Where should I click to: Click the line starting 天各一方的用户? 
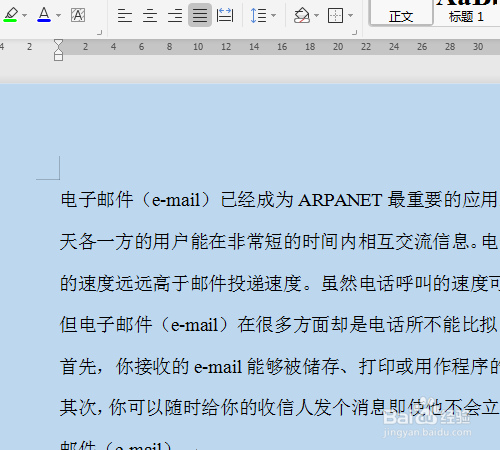tap(279, 242)
